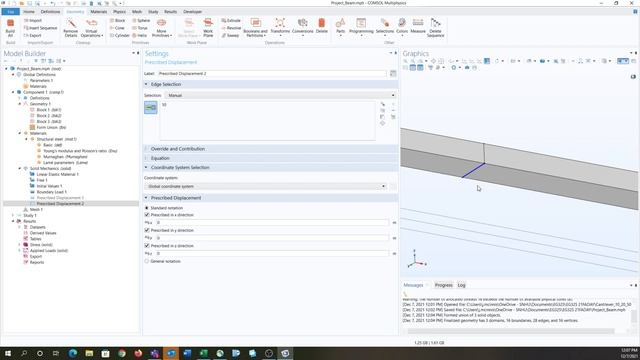Toggle Prescribed in z direction checkbox
This screenshot has height=360, width=640.
147,246
